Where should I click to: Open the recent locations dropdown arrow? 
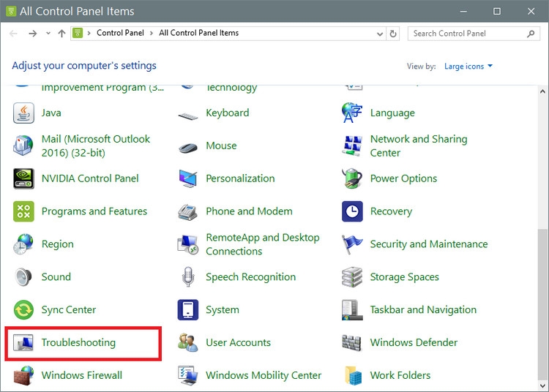click(48, 33)
